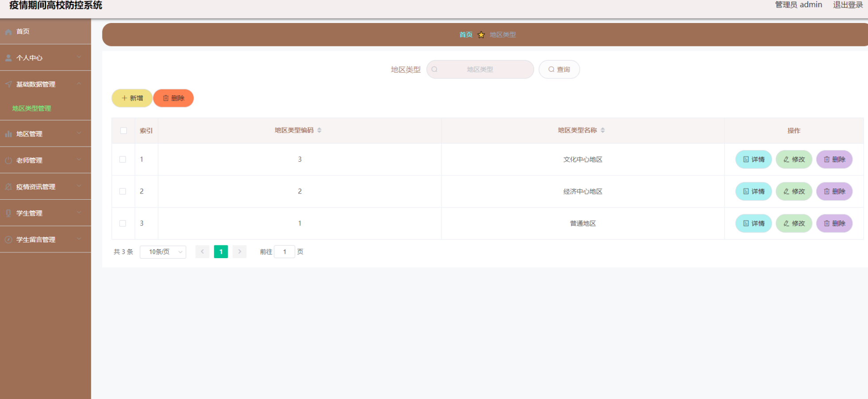Click the 共 3 条 total count
Screen dimensions: 868x399
(x=123, y=252)
